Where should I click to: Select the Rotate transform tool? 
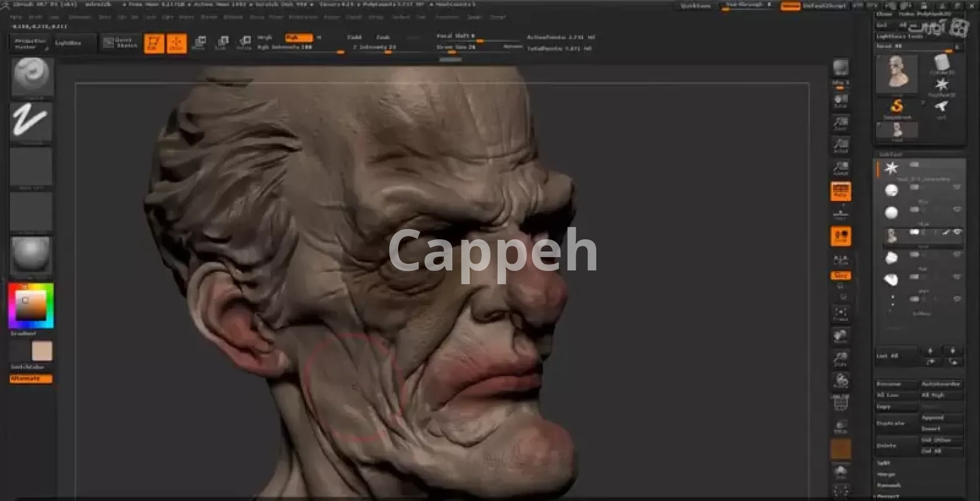click(x=244, y=43)
